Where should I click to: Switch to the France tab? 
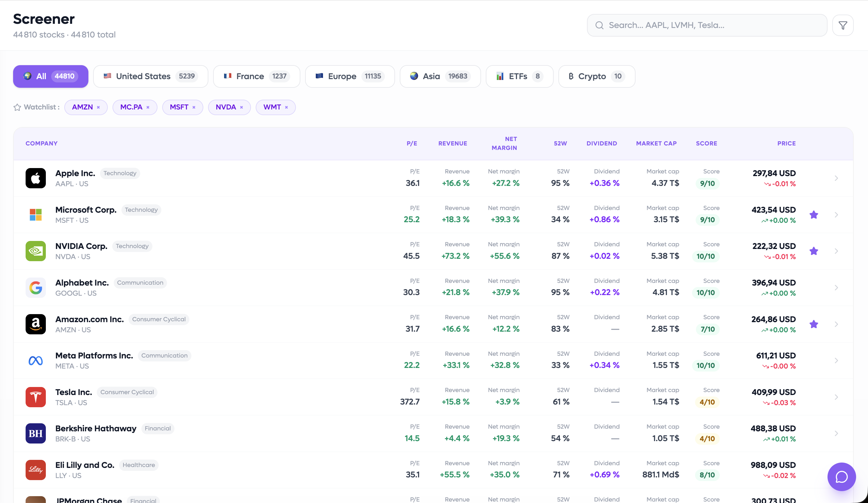[257, 76]
